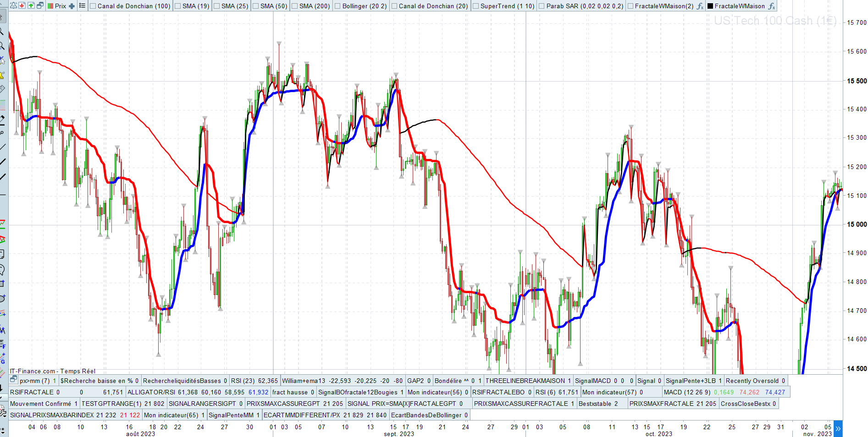Click the EcartBandesDeBollinger indicator label
This screenshot has height=437, width=868.
[x=426, y=415]
